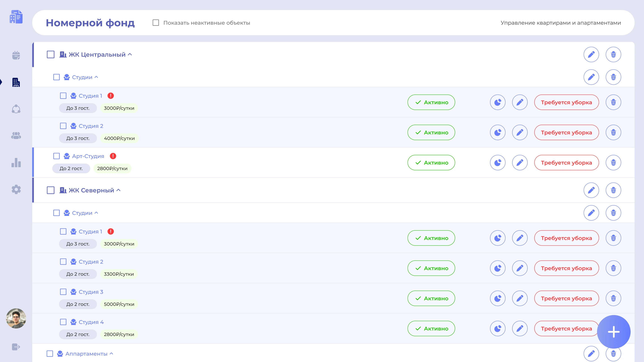Viewport: 644px width, 362px height.
Task: Collapse the ЖК Центральный group
Action: pos(130,55)
